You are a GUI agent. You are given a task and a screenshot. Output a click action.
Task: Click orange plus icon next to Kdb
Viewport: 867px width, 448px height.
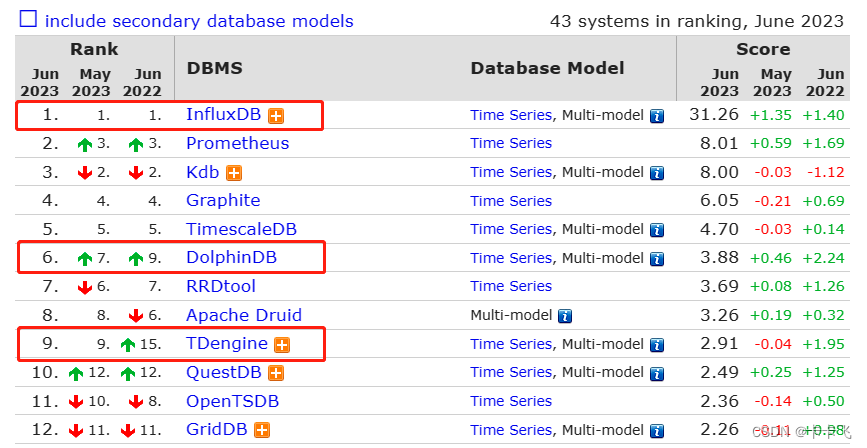[x=234, y=173]
